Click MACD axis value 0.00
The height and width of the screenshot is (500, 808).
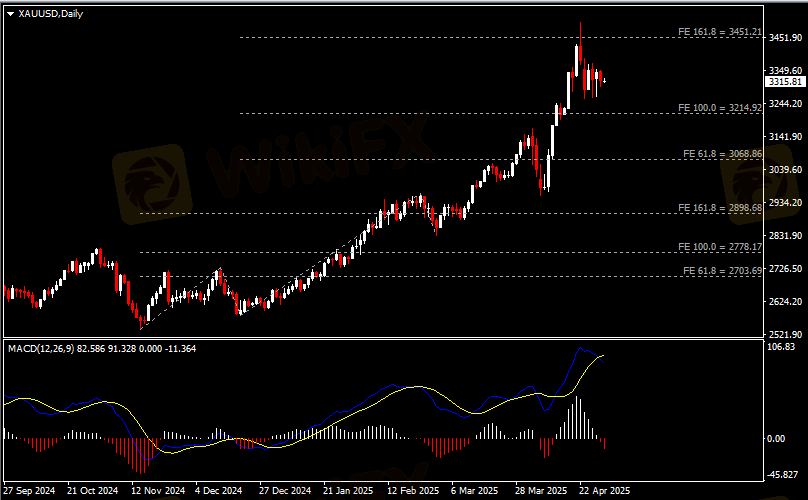coord(776,439)
